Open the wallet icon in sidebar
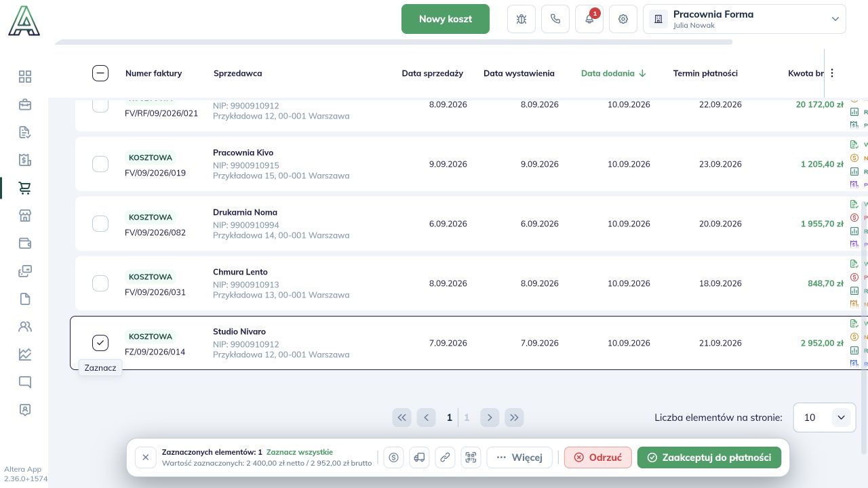868x488 pixels. tap(25, 243)
